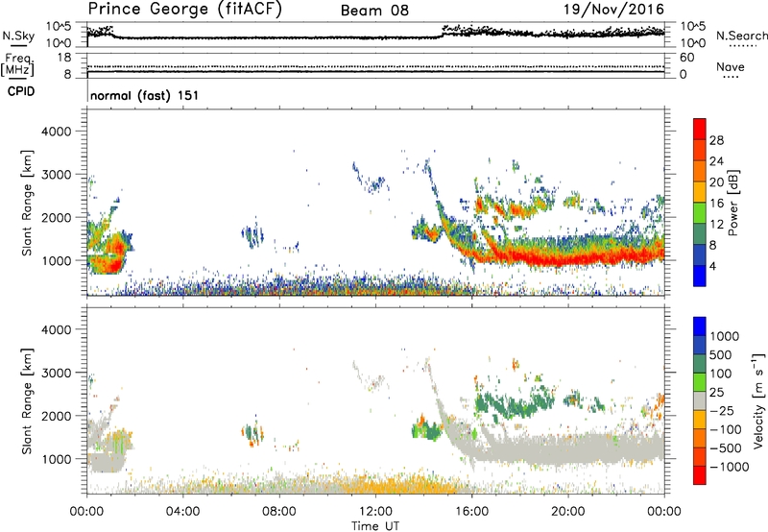
Task: Click the "2000" tick on the power panel
Action: point(57,217)
